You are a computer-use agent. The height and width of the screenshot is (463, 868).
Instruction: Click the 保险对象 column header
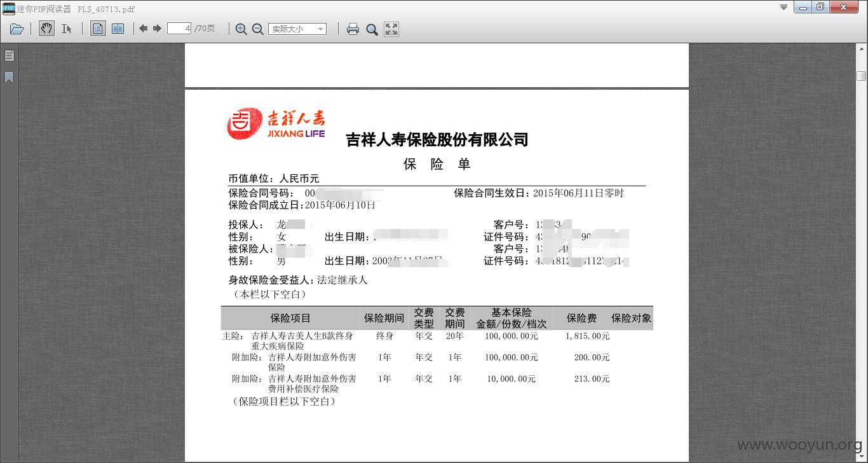point(632,318)
